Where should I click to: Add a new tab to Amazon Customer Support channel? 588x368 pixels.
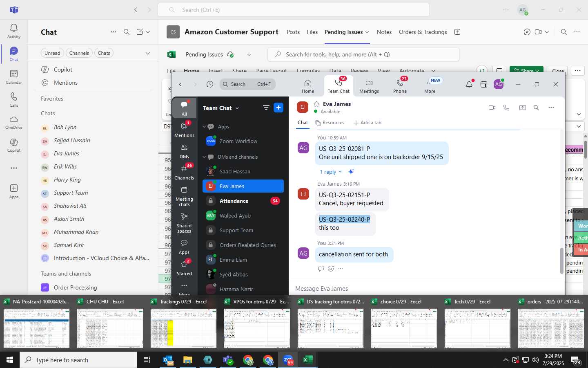click(x=457, y=32)
